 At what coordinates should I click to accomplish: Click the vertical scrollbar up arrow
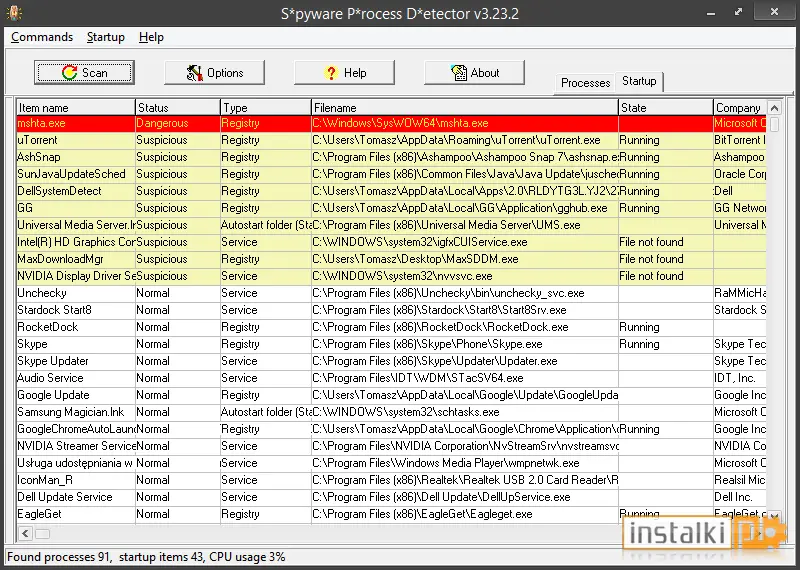[774, 108]
